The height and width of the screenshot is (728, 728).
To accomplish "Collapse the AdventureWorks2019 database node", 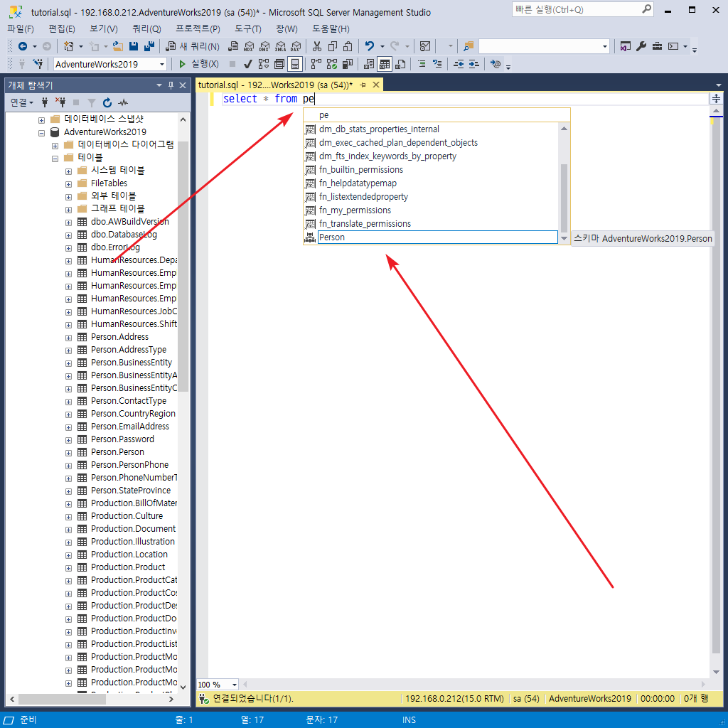I will pos(41,133).
